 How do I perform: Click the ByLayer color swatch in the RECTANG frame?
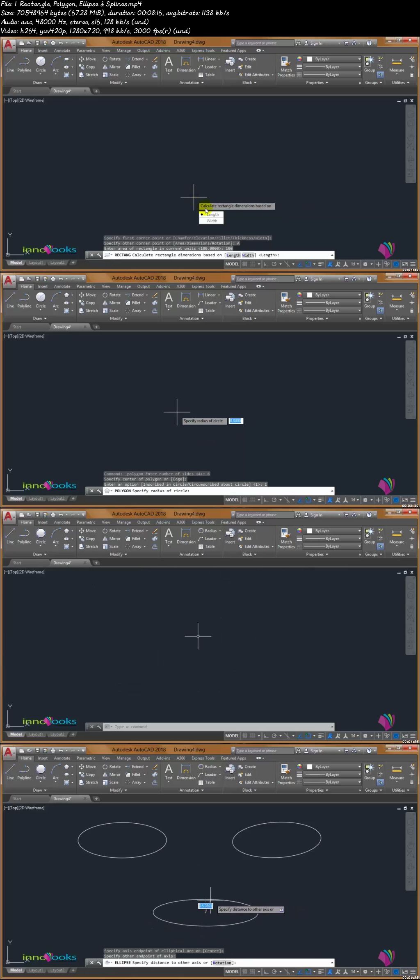pyautogui.click(x=310, y=59)
